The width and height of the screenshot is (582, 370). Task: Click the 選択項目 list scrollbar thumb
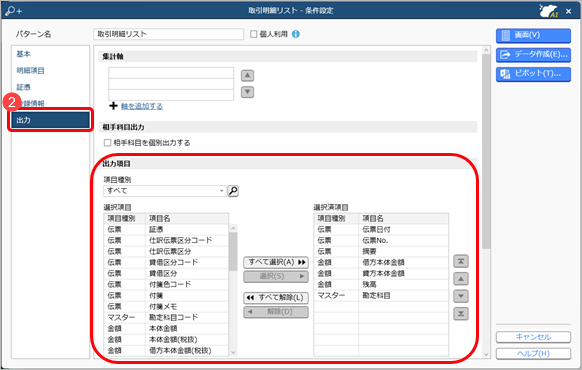point(233,252)
